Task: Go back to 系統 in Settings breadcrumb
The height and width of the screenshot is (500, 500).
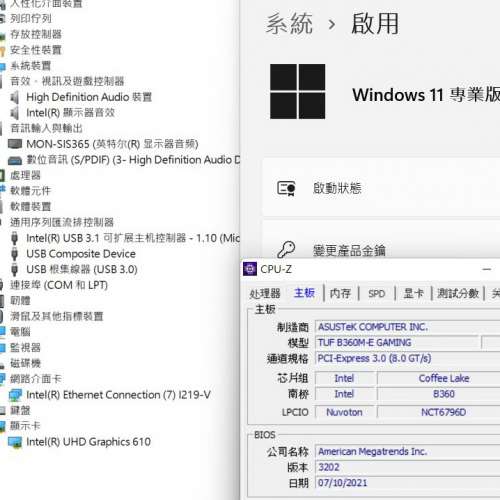Action: point(289,24)
